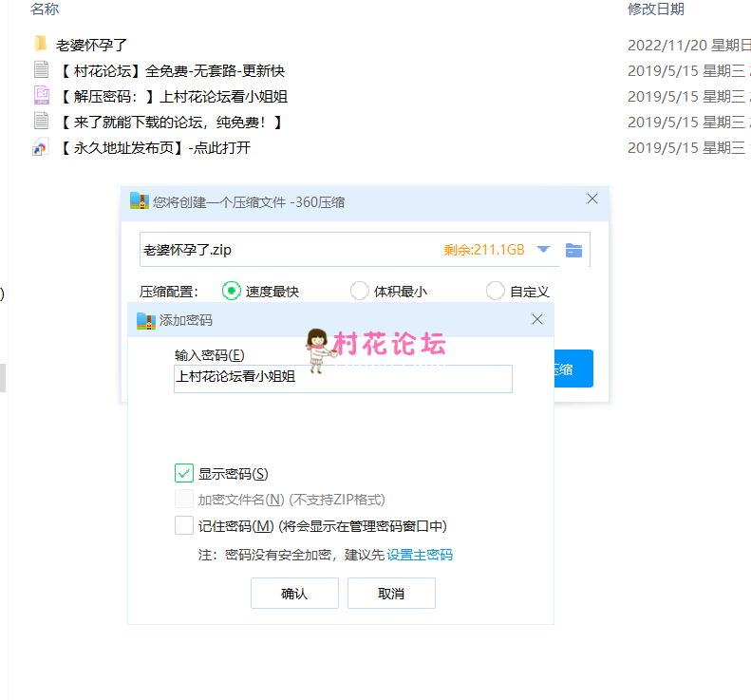This screenshot has width=751, height=700.
Task: Select the 自定义 compression option
Action: (495, 292)
